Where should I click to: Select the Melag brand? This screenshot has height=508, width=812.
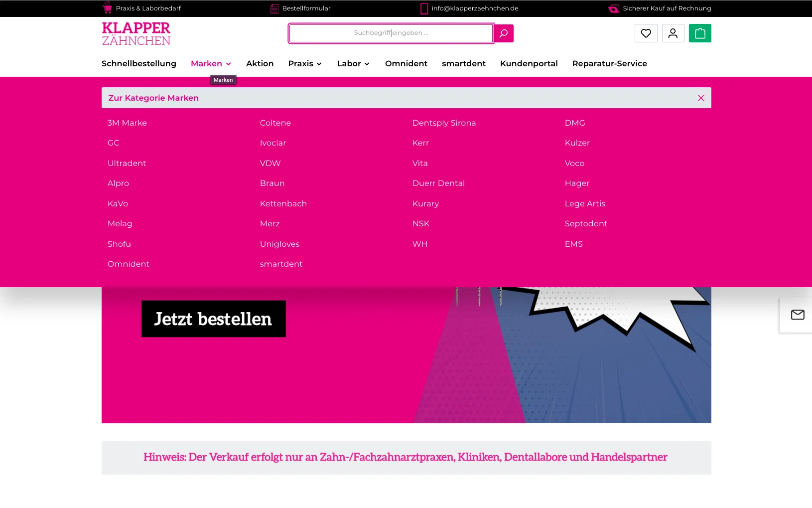click(120, 223)
